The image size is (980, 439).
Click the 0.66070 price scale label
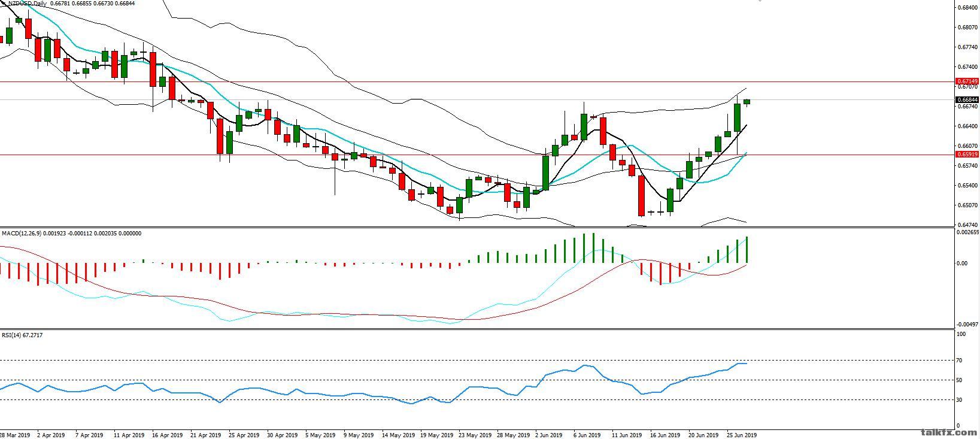point(967,146)
